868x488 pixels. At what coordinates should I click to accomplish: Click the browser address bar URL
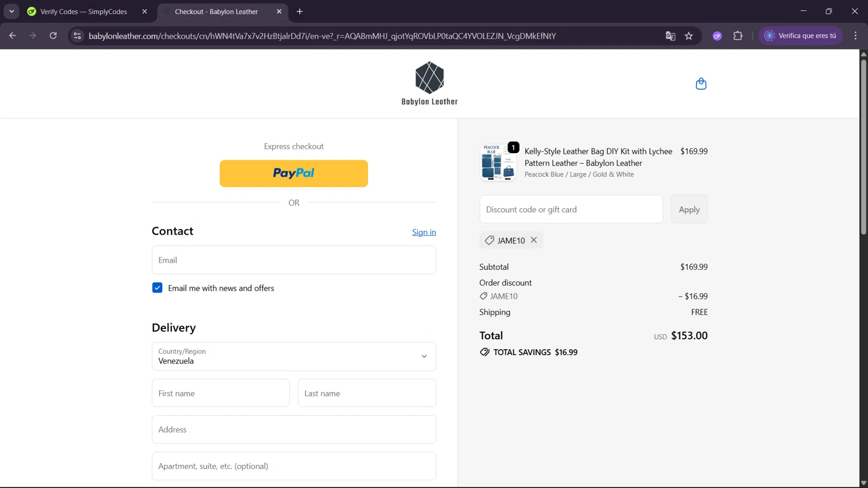[x=322, y=36]
